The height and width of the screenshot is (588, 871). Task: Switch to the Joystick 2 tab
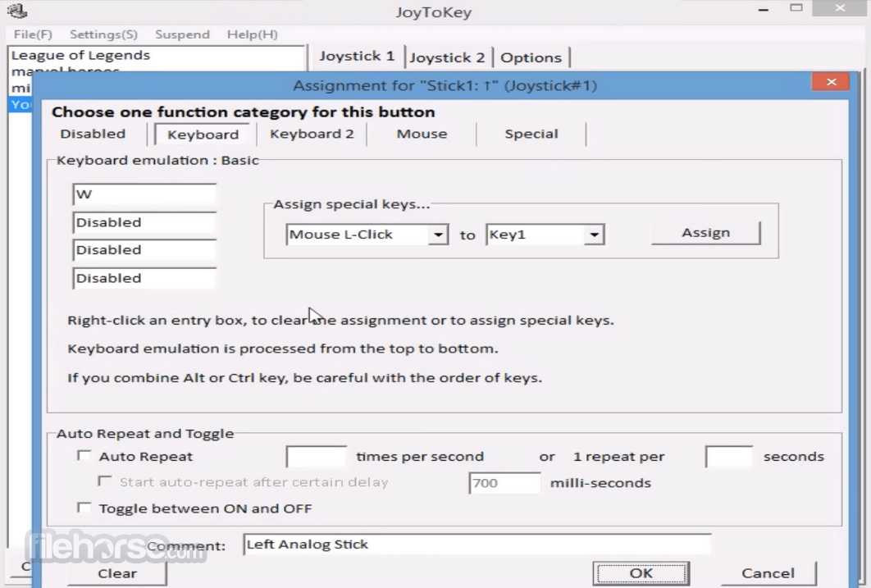447,57
